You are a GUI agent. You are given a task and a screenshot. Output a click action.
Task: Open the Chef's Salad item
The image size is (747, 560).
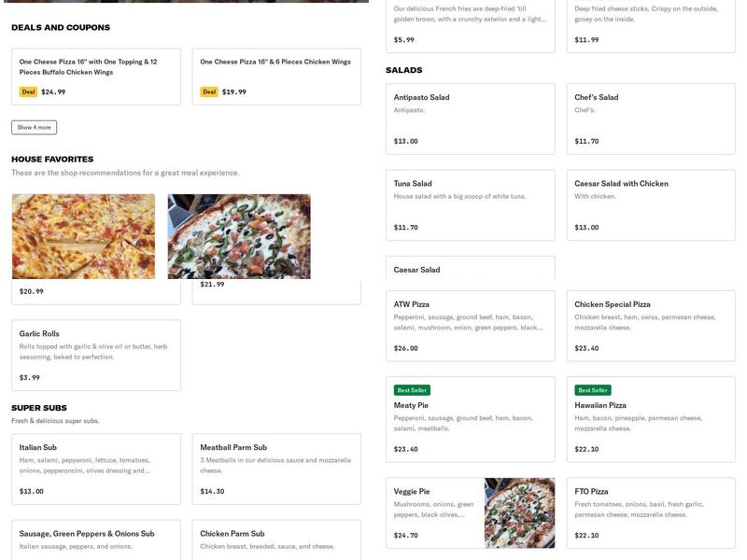click(651, 119)
